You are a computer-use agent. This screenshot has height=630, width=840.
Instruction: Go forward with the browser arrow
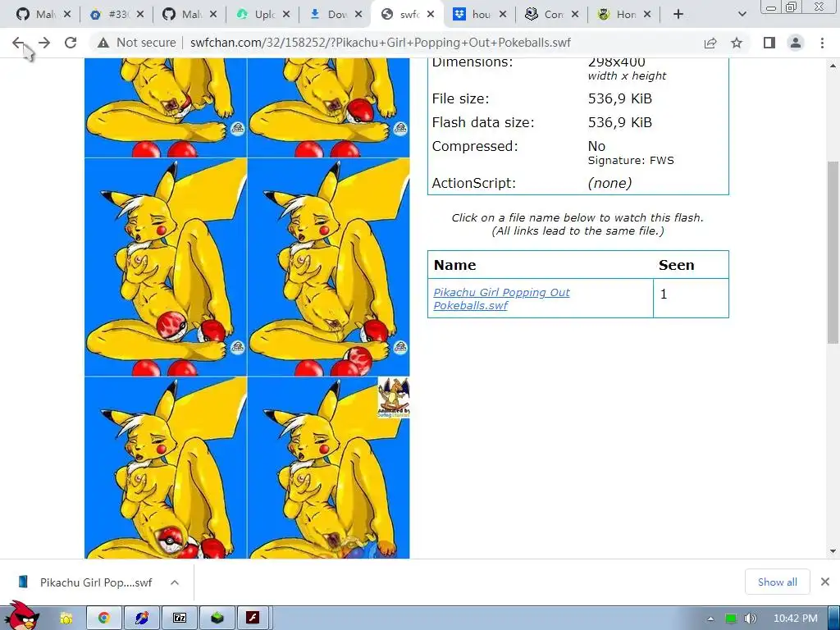(x=44, y=43)
